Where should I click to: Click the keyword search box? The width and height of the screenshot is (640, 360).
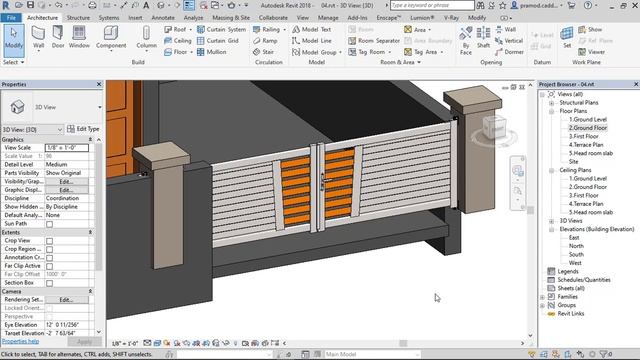[x=432, y=5]
